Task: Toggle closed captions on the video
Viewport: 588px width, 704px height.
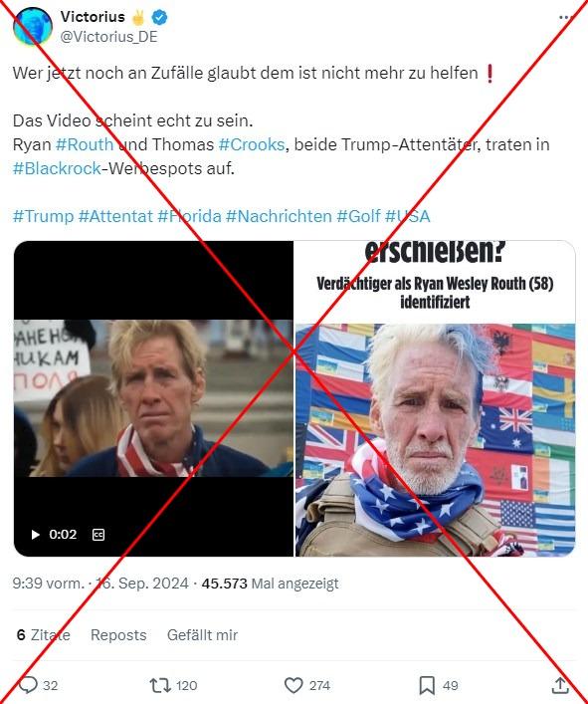Action: coord(98,535)
